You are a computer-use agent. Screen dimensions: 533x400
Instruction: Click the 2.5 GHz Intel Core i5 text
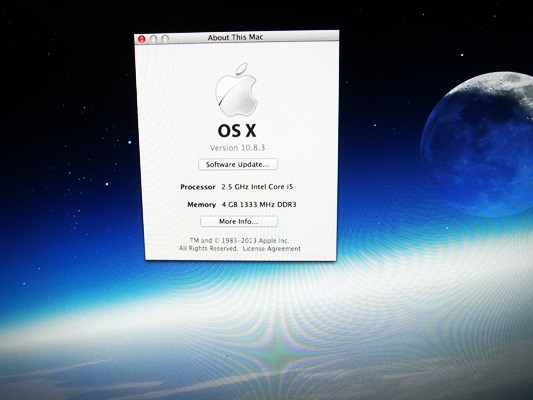(257, 187)
